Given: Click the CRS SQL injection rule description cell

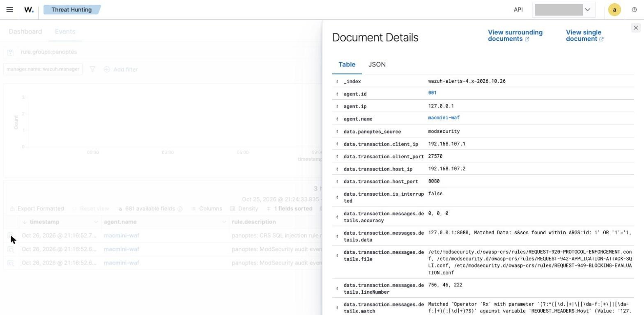Looking at the screenshot, I should 276,235.
